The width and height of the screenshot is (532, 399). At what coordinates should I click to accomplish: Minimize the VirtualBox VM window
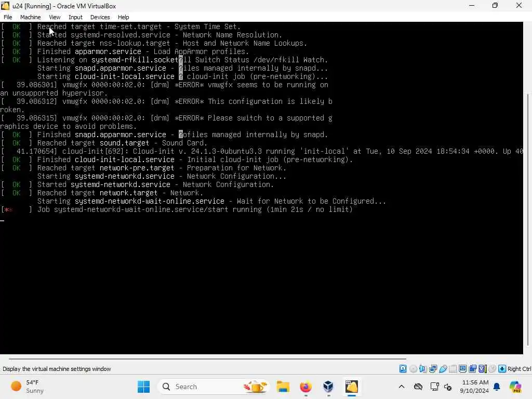(x=472, y=6)
